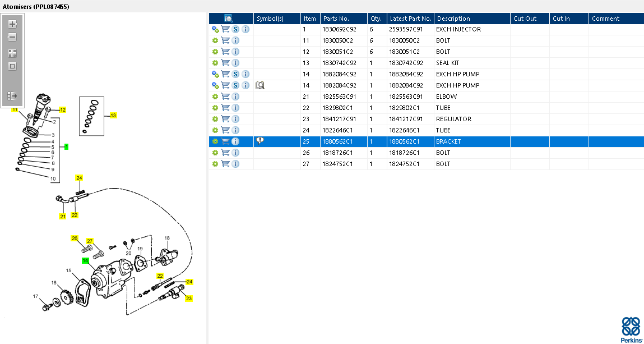Sort table by Parts No. column
The image size is (644, 344).
[336, 19]
